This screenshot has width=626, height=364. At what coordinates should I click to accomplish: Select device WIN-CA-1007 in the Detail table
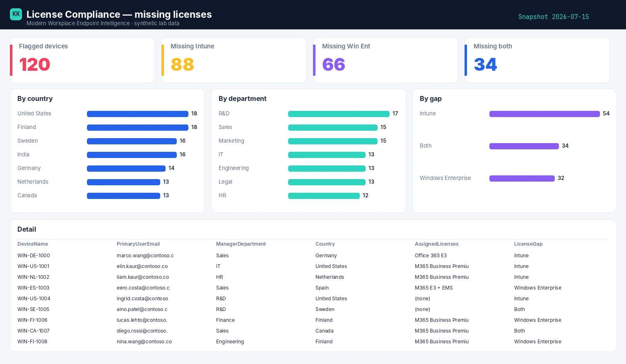coord(34,331)
